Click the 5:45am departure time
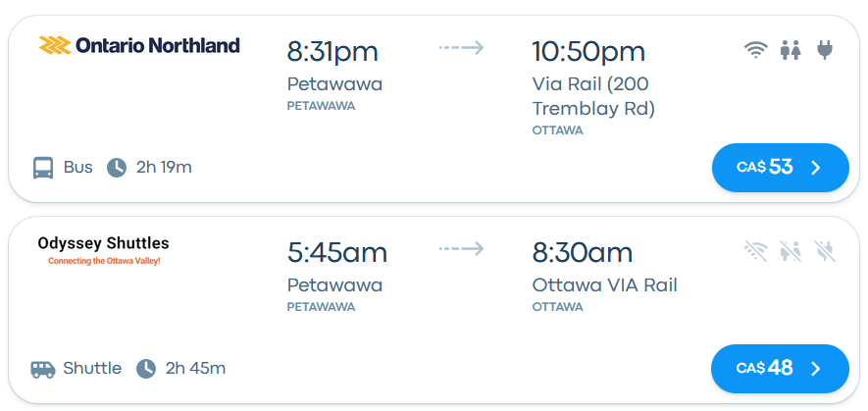 coord(337,252)
